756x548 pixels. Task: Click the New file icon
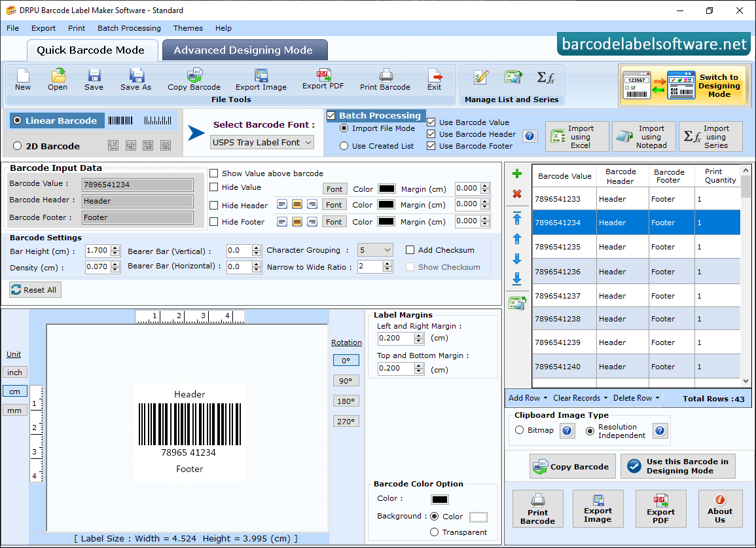click(x=23, y=80)
